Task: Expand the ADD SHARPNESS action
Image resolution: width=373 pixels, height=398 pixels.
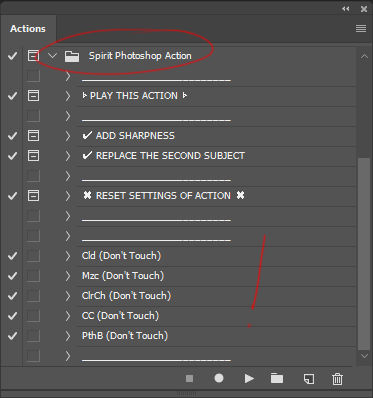Action: [68, 136]
